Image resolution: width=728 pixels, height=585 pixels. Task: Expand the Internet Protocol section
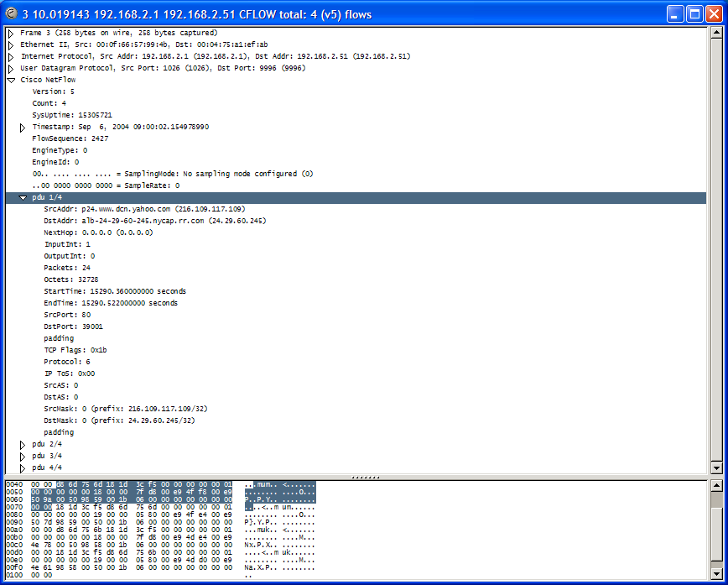pos(10,56)
